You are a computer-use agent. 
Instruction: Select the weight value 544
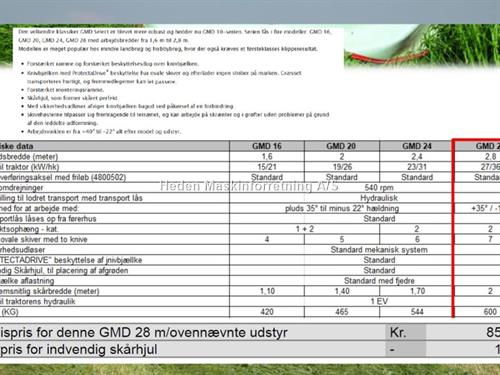pos(417,312)
